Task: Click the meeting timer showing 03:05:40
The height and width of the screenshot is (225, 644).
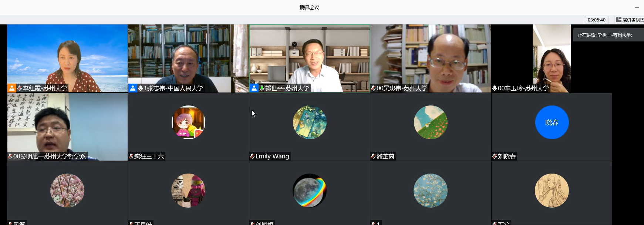Action: [596, 20]
